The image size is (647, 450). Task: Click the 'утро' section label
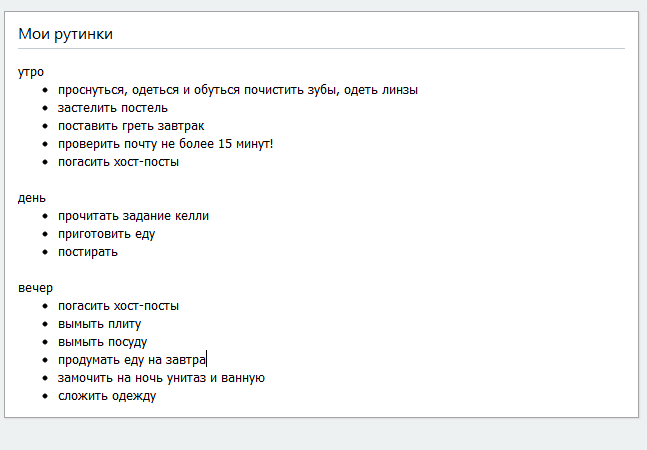31,72
